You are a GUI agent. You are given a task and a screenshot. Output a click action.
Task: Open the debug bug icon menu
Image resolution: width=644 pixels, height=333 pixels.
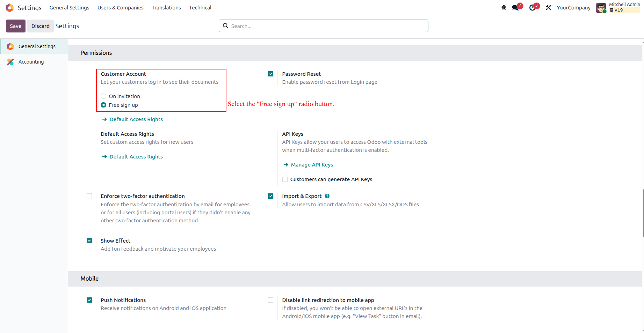click(x=504, y=8)
